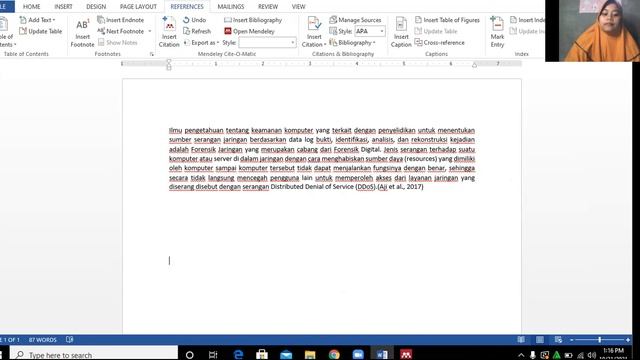Switch to the VIEW tab
This screenshot has height=360, width=640.
tap(298, 7)
